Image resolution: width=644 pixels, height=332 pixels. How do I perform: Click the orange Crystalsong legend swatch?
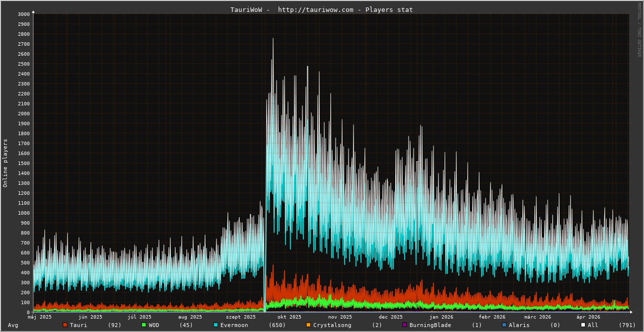point(308,325)
